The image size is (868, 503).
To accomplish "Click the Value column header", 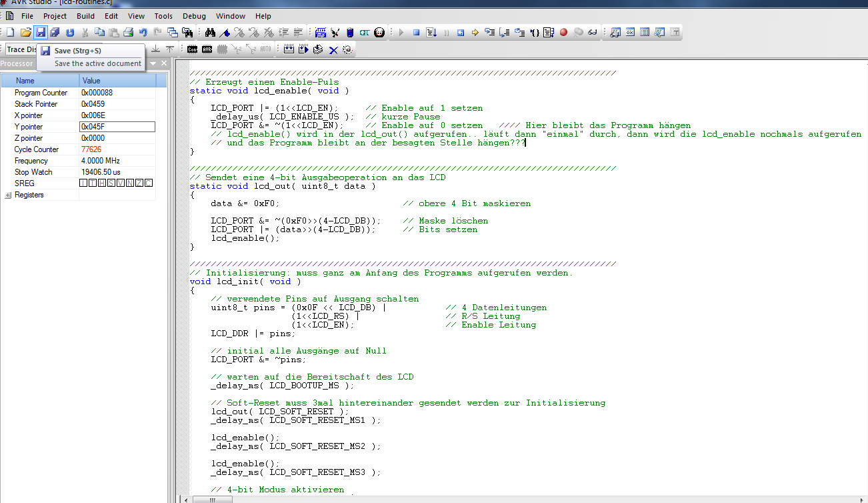I will pos(117,81).
